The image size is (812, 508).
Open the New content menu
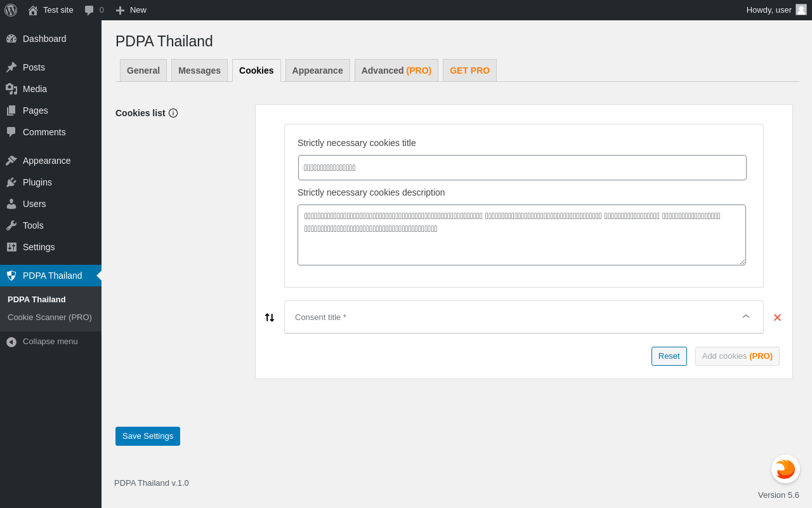(x=131, y=10)
